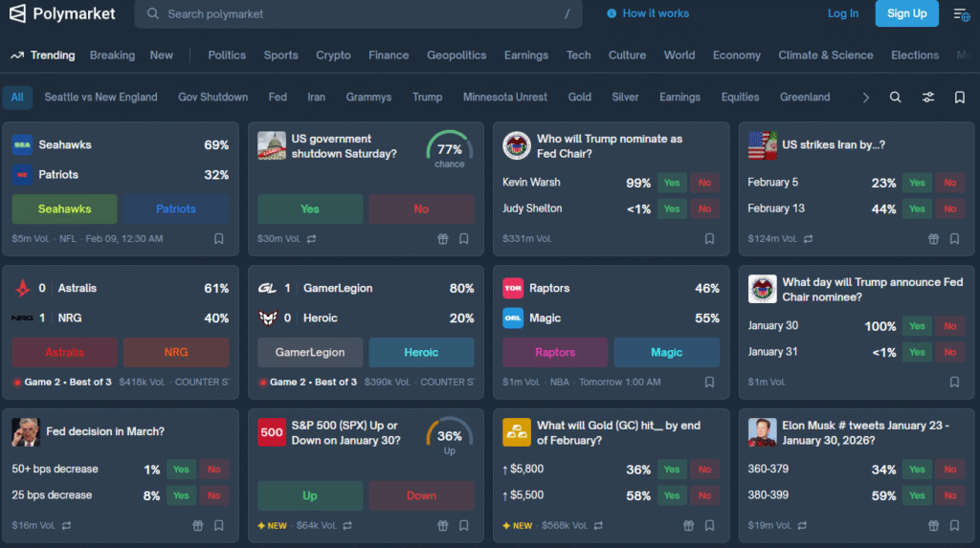Focus the Search polymarket field
Viewport: 980px width, 548px height.
pos(358,13)
